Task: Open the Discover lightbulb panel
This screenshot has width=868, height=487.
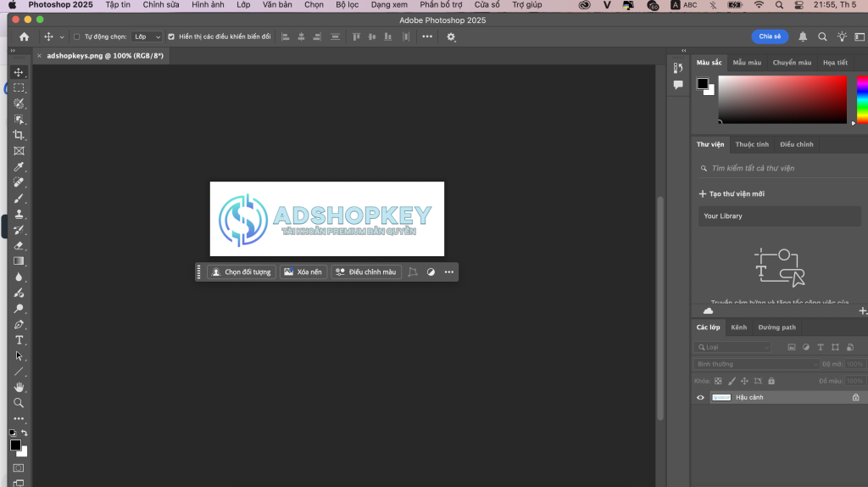Action: point(842,36)
